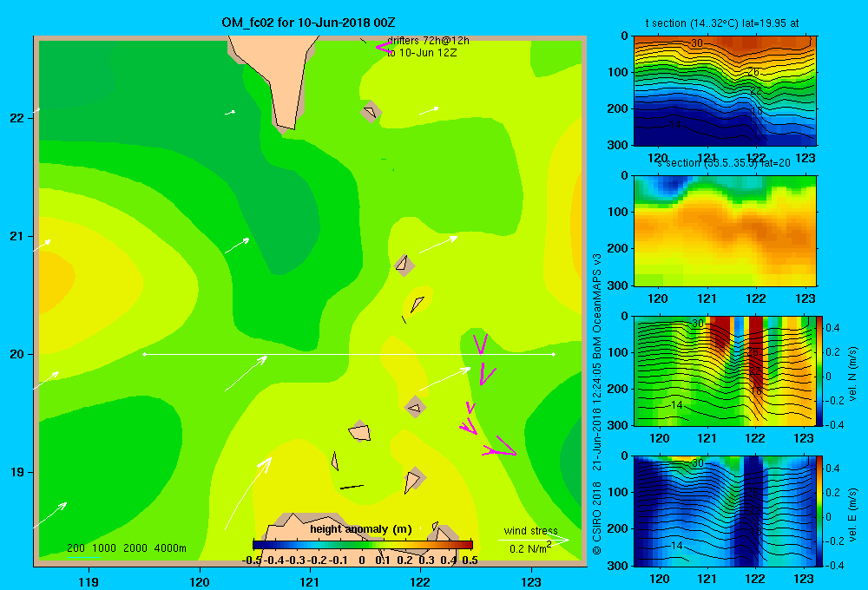Click the plot title 'OM_fc02 for 10-Jun-2018 00Z'
The image size is (868, 590).
tap(308, 23)
